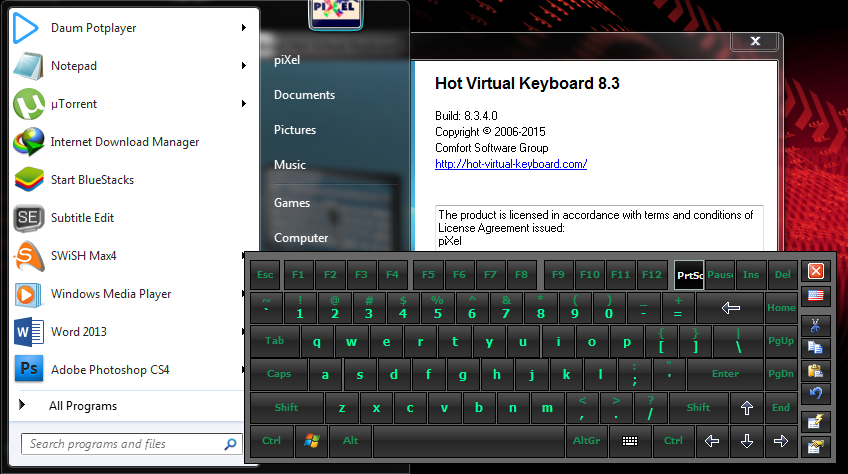This screenshot has width=848, height=474.
Task: Tap the F12 function key
Action: 652,275
